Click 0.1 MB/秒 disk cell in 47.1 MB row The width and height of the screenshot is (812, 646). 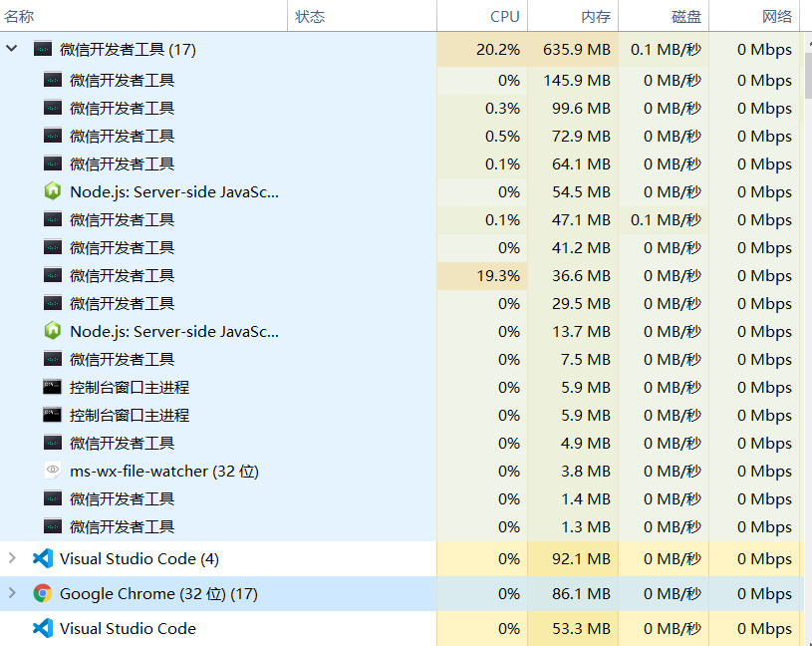pyautogui.click(x=664, y=219)
